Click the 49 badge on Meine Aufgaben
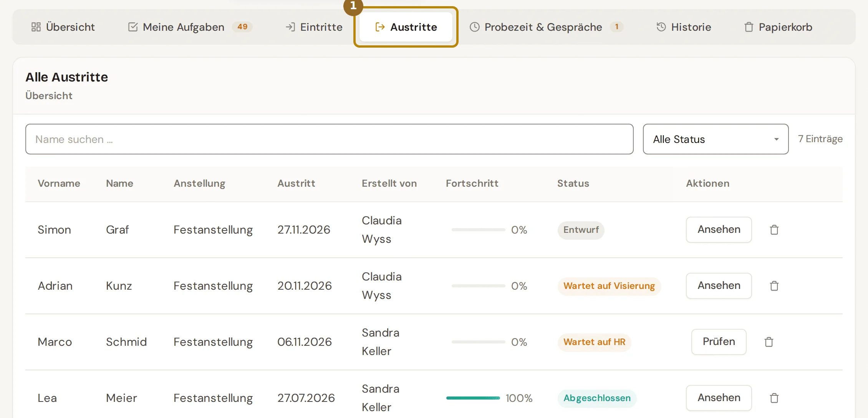 point(242,27)
